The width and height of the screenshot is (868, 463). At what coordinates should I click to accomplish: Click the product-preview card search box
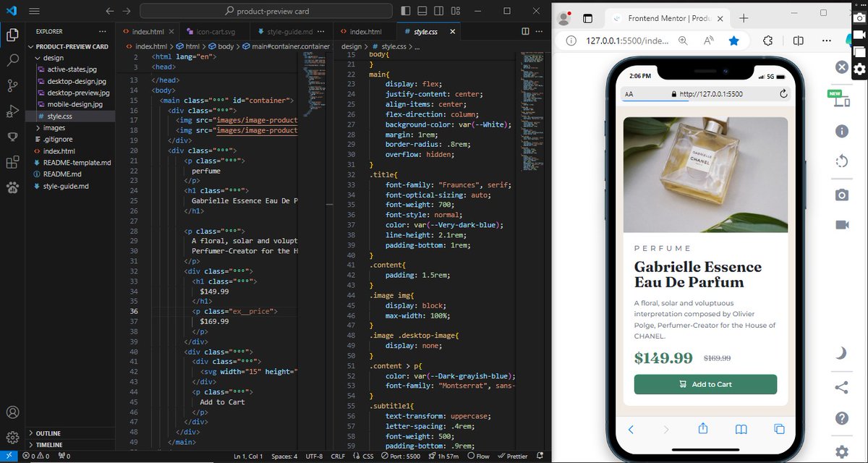[266, 11]
